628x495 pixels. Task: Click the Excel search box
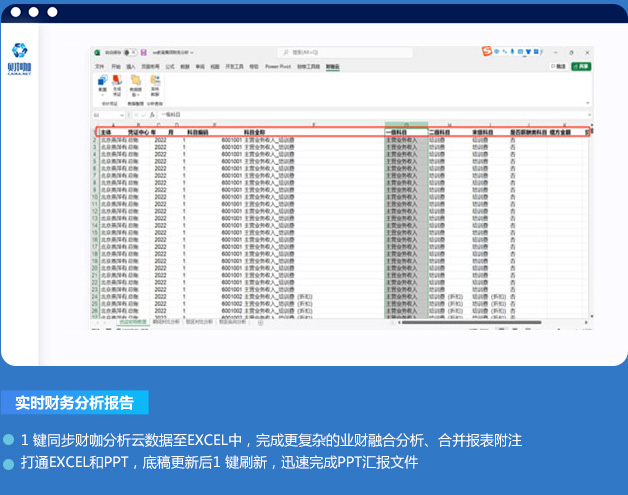pyautogui.click(x=345, y=52)
